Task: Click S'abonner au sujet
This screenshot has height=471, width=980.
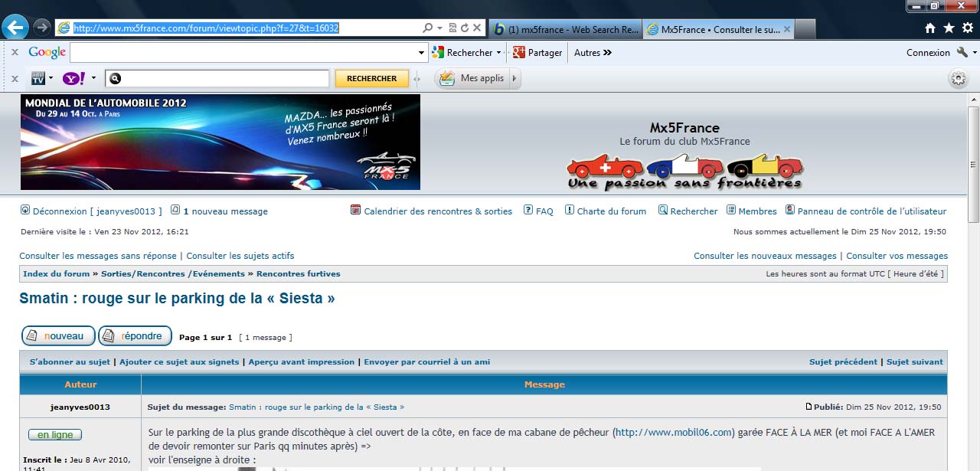Action: [70, 361]
